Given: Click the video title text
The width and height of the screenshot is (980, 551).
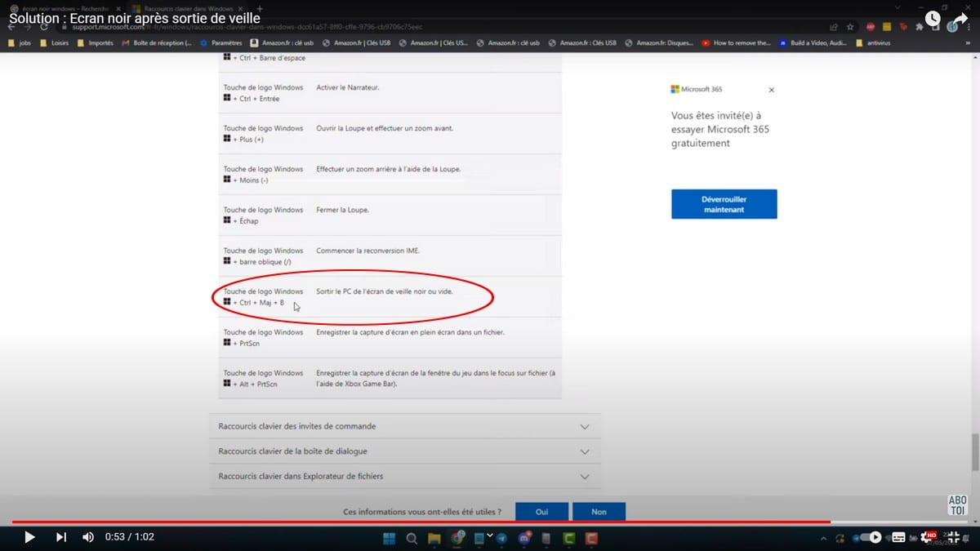Looking at the screenshot, I should pyautogui.click(x=135, y=18).
